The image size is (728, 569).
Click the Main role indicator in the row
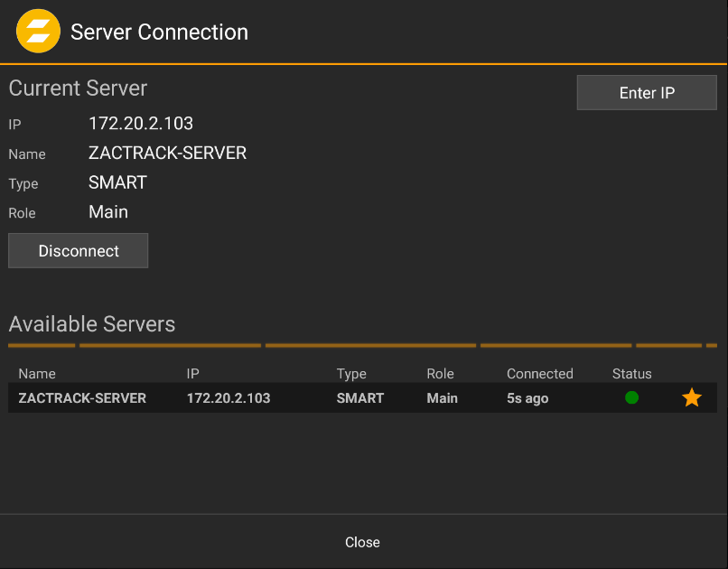point(442,397)
